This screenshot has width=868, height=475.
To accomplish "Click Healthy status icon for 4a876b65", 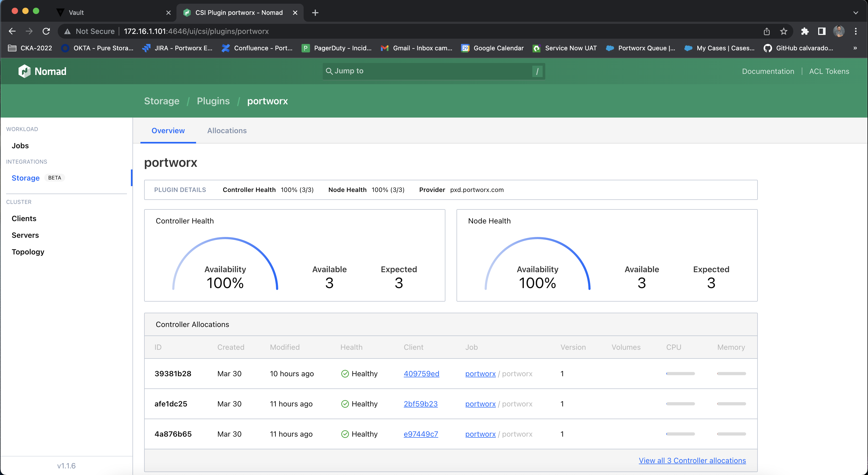I will click(345, 434).
